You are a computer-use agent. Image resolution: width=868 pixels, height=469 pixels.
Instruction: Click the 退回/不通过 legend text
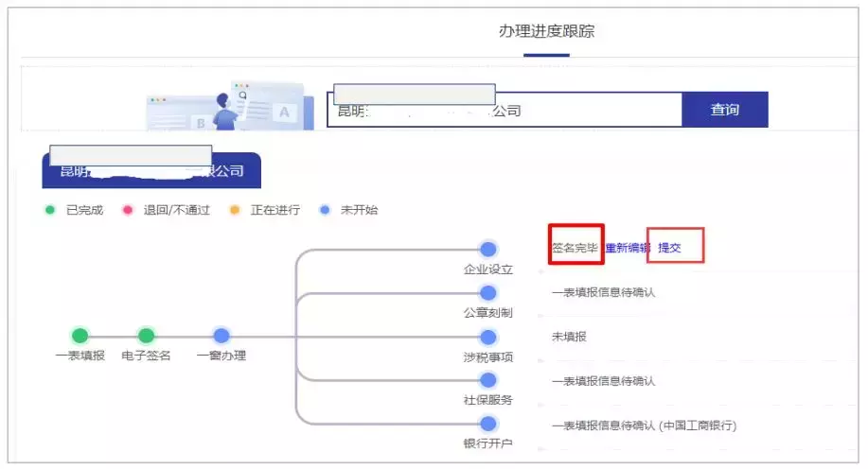point(177,210)
